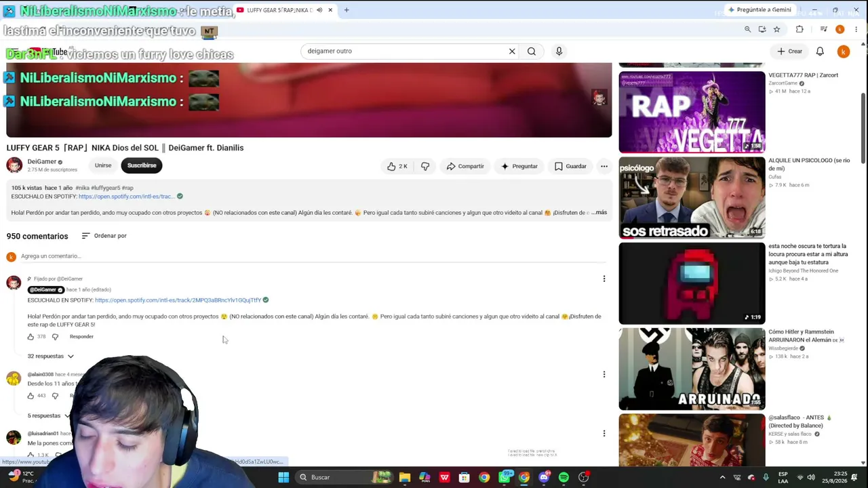Show hidden system tray icons

(722, 477)
